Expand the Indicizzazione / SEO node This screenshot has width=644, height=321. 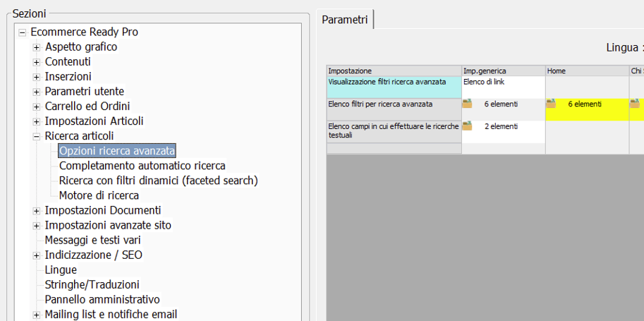pyautogui.click(x=37, y=255)
